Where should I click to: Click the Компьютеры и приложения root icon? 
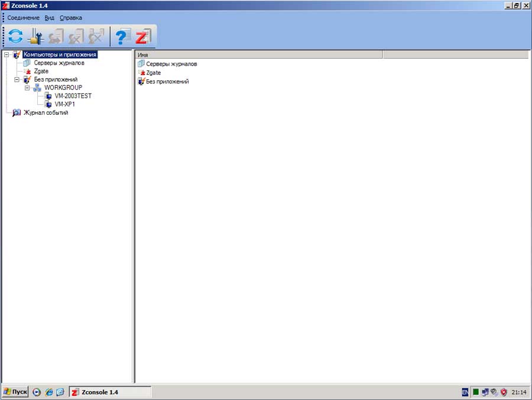pyautogui.click(x=17, y=54)
